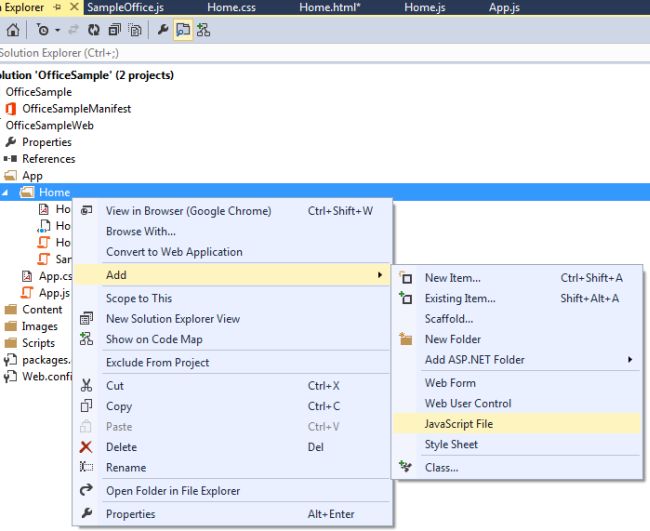This screenshot has width=650, height=531.
Task: Choose Copy from context menu
Action: pos(232,406)
